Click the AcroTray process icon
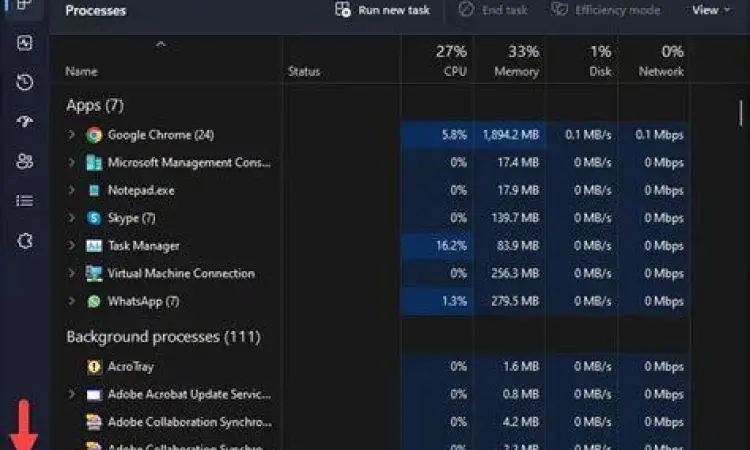750x450 pixels. coord(94,367)
